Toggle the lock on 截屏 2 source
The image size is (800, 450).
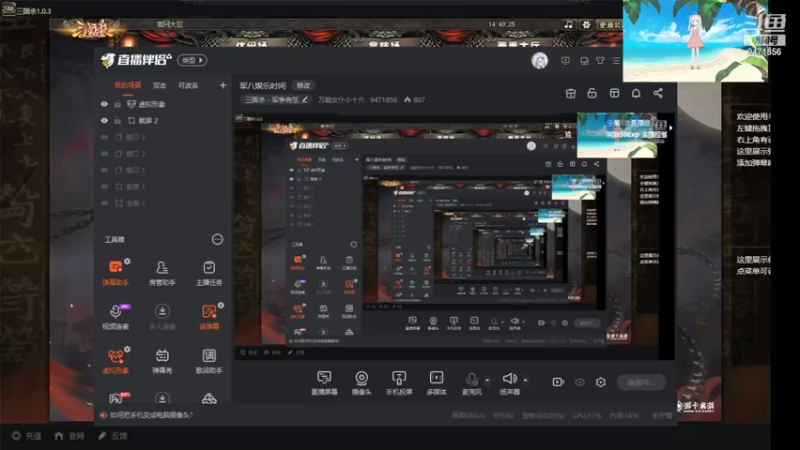tap(117, 120)
